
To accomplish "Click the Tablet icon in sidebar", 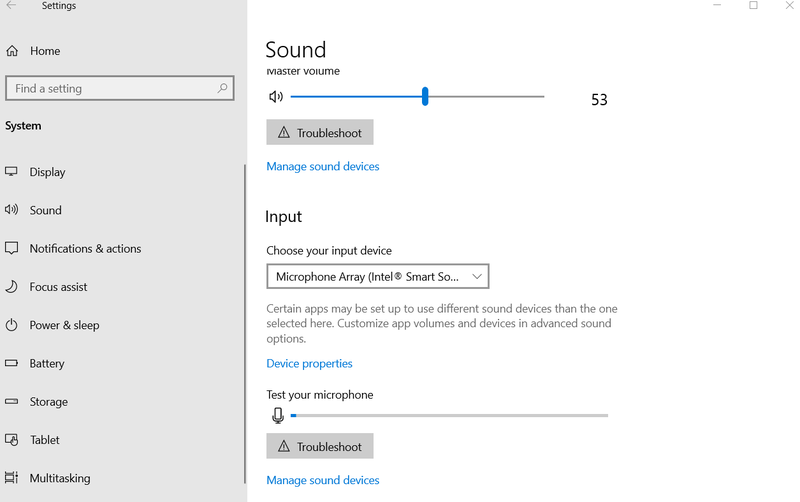I will click(x=11, y=440).
